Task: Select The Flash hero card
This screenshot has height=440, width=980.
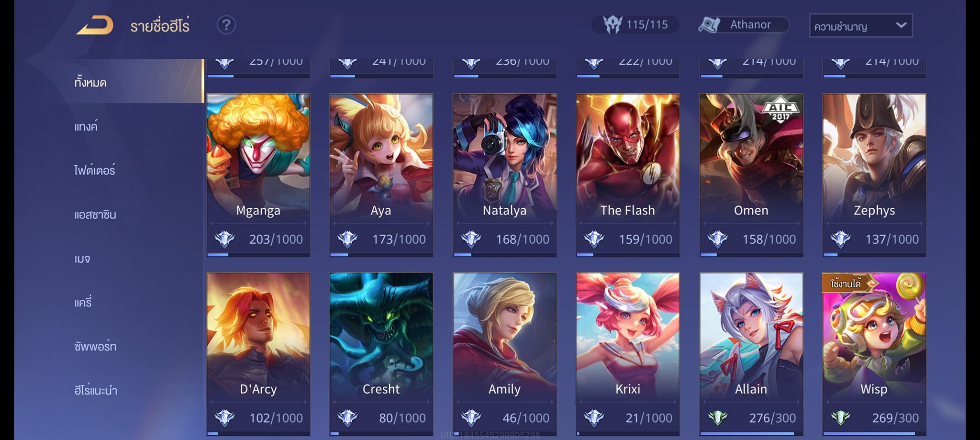Action: coord(627,175)
